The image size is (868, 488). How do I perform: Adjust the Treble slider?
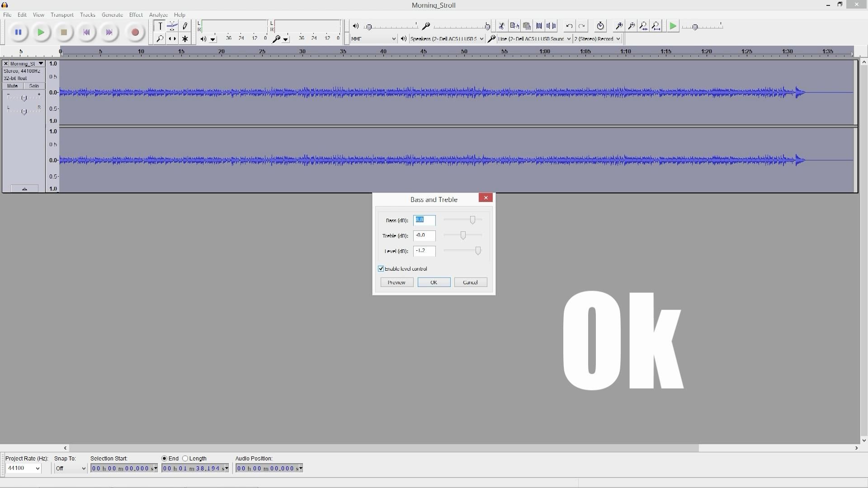(x=462, y=235)
